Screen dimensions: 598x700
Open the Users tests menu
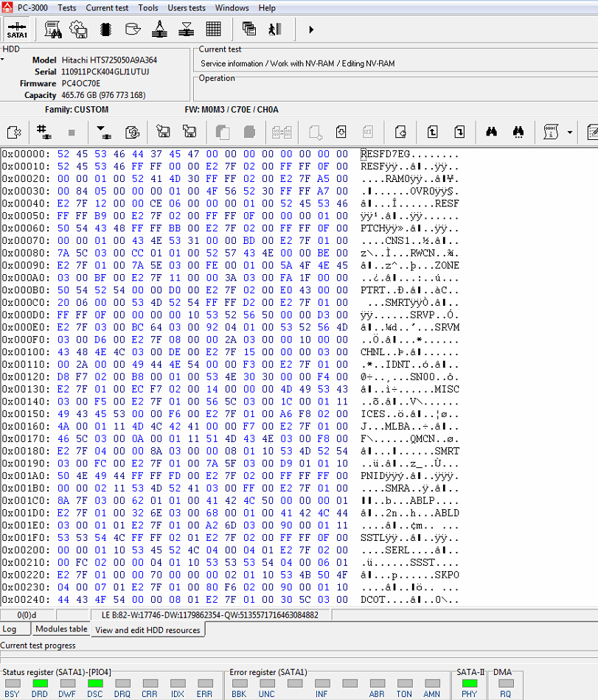coord(187,7)
